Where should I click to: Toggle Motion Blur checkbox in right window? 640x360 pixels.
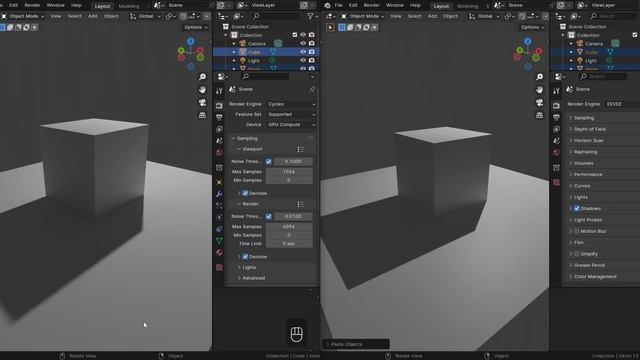point(577,231)
